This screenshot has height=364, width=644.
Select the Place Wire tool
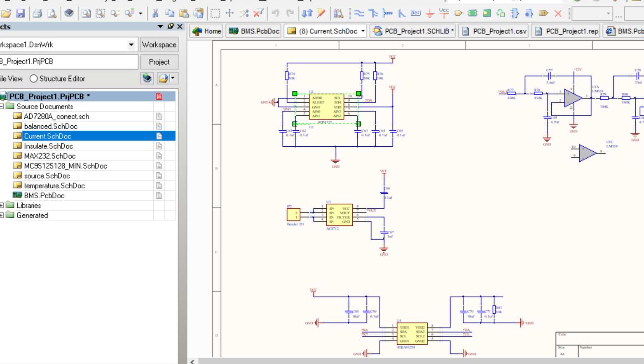(359, 14)
